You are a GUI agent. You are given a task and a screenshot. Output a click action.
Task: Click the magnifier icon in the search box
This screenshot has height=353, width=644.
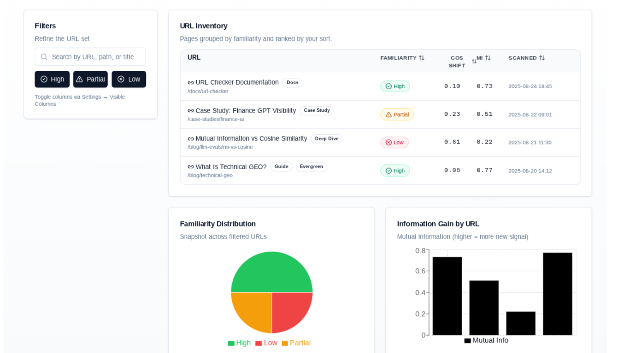coord(44,57)
